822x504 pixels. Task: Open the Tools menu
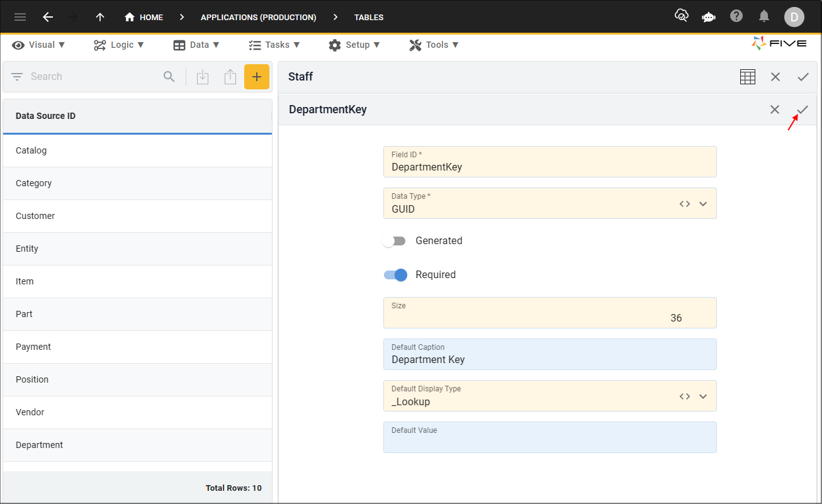[434, 45]
